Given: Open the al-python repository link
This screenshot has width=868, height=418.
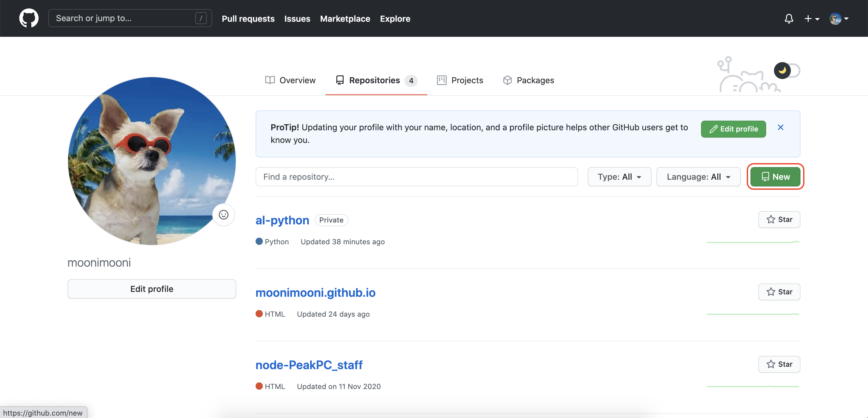Looking at the screenshot, I should 282,220.
